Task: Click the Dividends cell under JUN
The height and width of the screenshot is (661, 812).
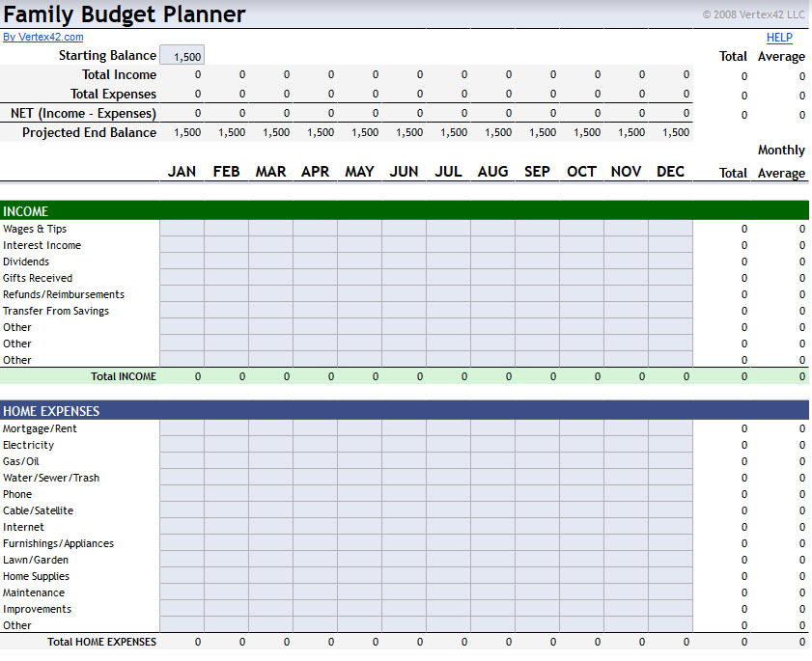Action: (404, 262)
